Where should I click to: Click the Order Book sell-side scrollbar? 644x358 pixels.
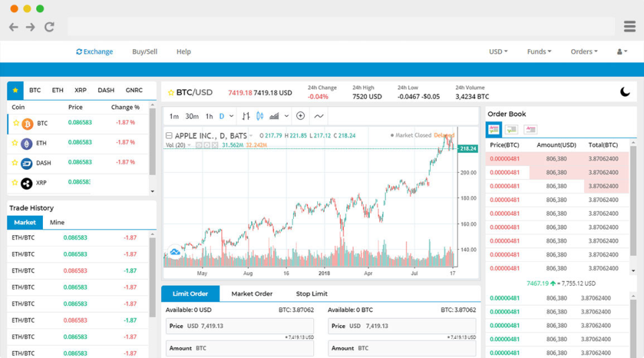pos(633,202)
